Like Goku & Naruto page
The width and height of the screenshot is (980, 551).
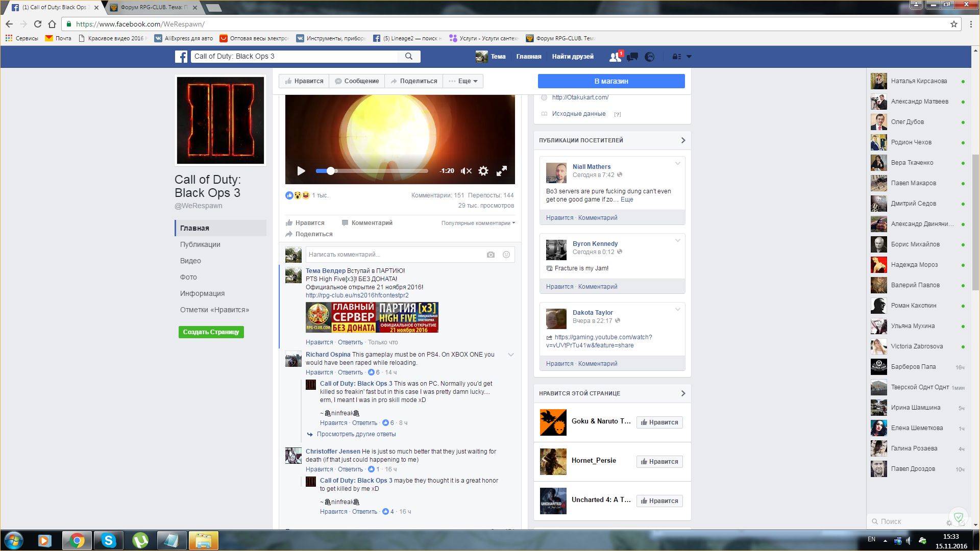659,422
